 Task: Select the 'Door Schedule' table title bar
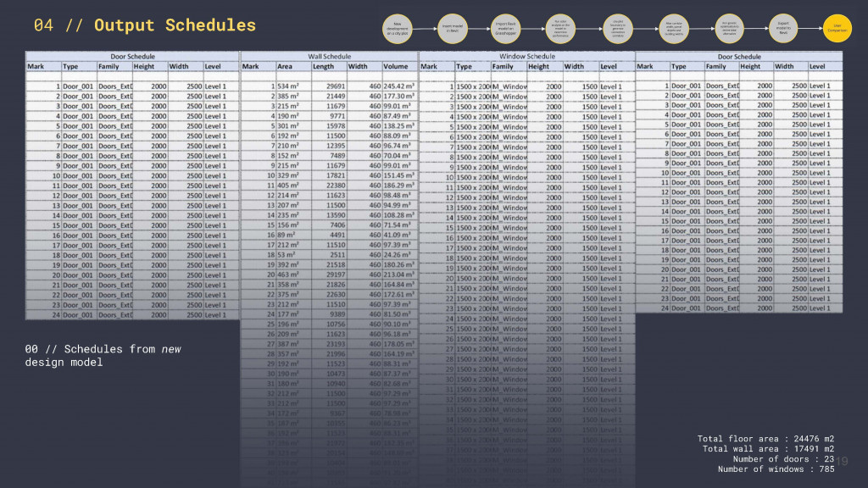(131, 56)
